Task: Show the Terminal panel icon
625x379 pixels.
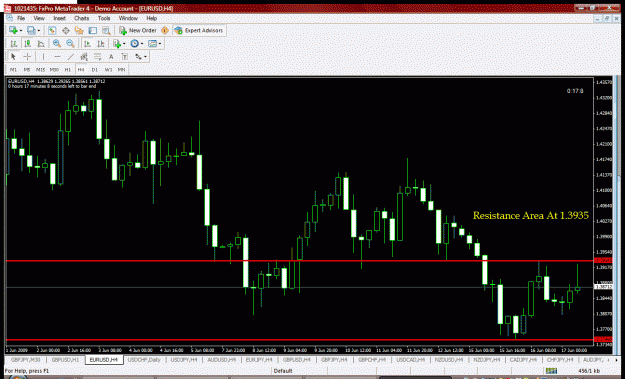Action: click(x=92, y=30)
